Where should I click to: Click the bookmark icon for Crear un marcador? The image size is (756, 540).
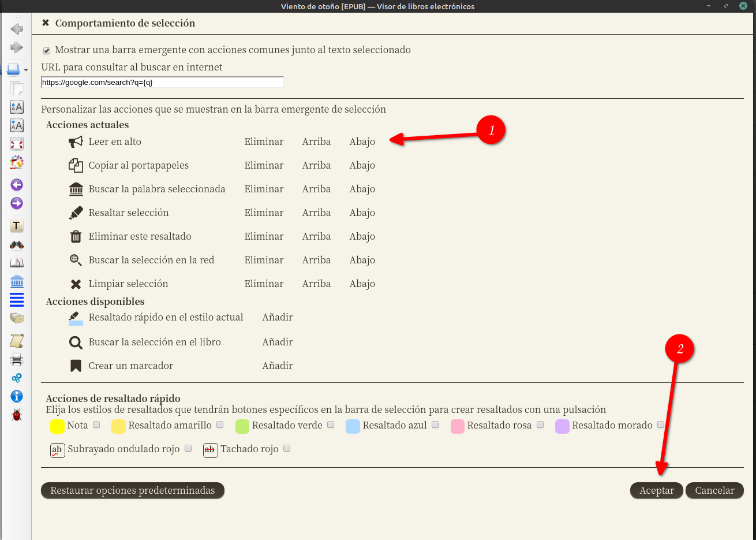coord(76,366)
